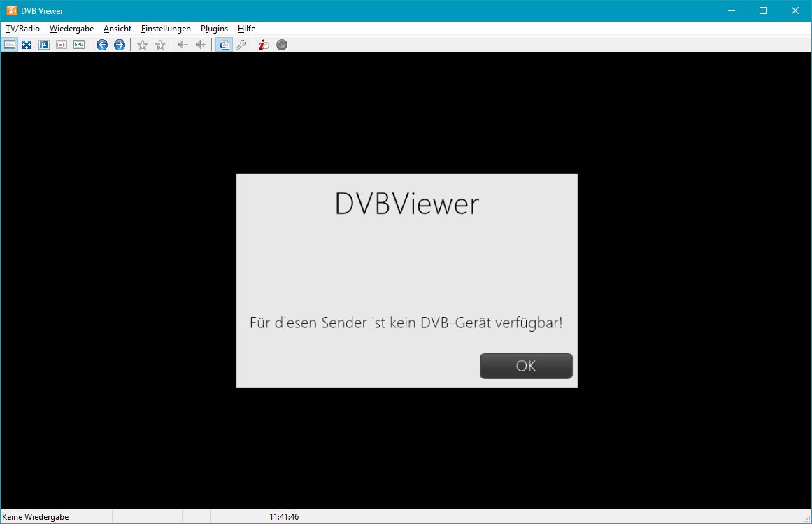Click the previous favorite star icon
This screenshot has height=524, width=812.
(143, 45)
